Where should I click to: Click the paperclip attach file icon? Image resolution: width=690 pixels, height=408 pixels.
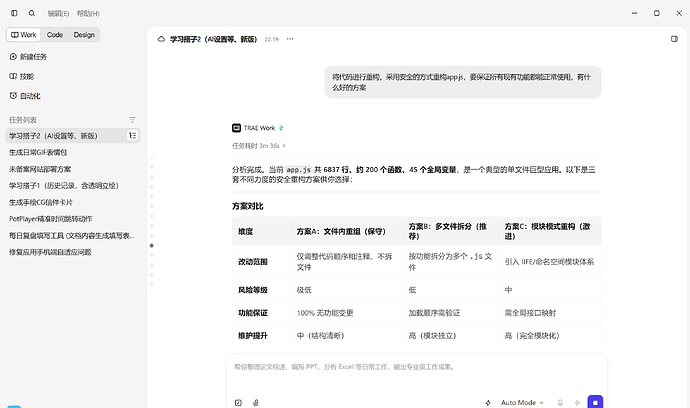point(256,403)
